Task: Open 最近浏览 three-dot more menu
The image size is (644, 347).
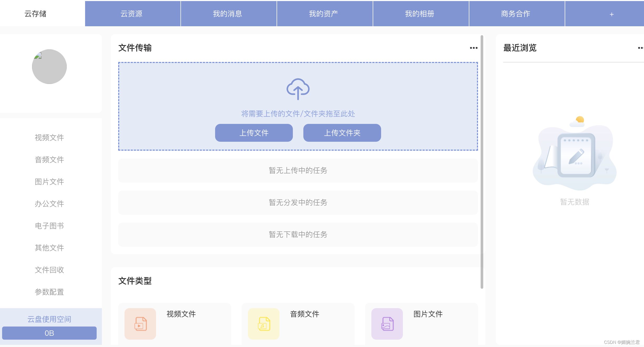Action: [x=640, y=48]
